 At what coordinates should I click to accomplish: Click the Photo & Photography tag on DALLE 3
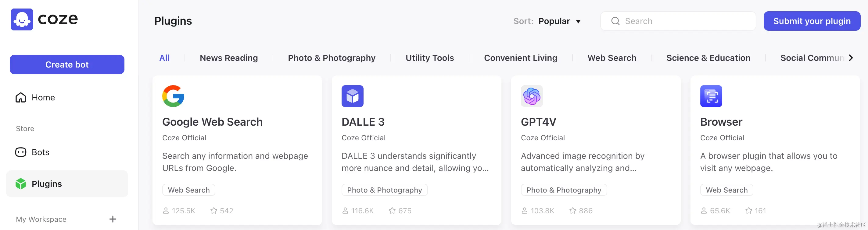pos(384,190)
